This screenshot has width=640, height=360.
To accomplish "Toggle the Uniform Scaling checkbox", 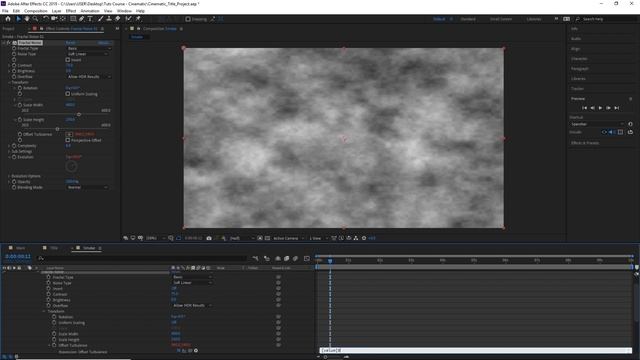I will [x=68, y=94].
